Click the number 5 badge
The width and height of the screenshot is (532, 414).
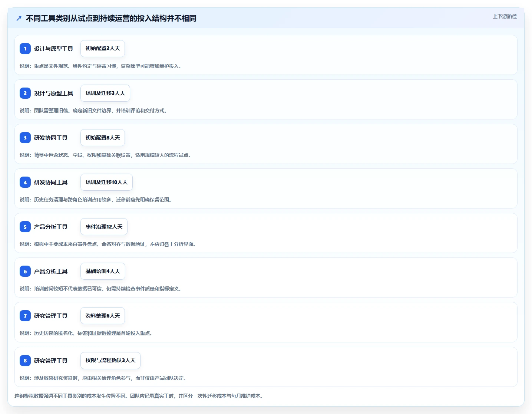point(25,227)
